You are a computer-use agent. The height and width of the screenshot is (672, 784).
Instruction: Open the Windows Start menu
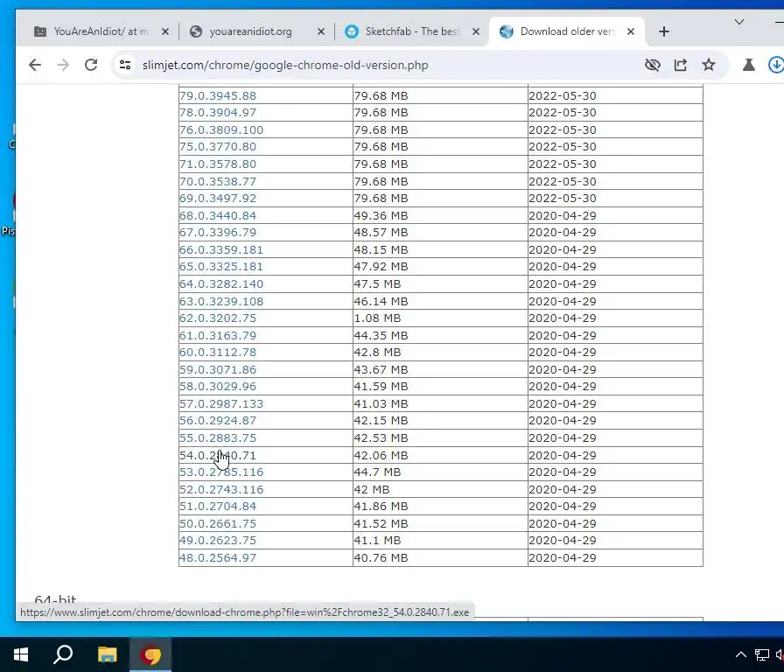(x=20, y=654)
